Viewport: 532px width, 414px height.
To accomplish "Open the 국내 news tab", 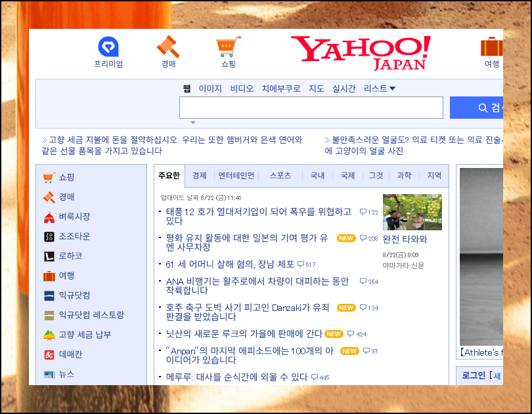I will click(x=317, y=176).
